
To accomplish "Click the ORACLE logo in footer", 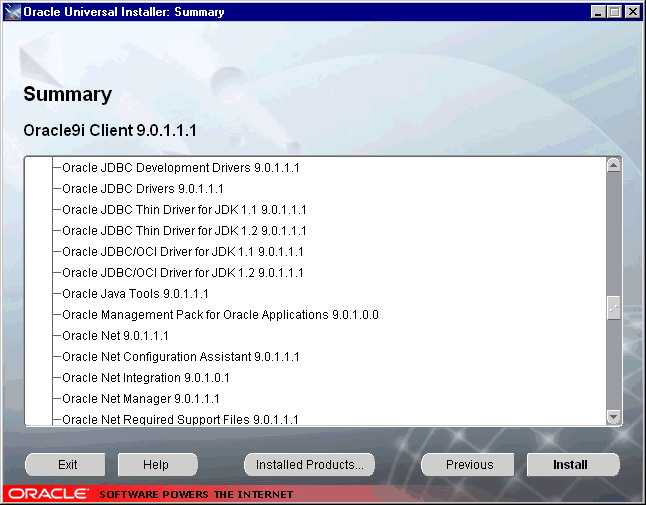I will coord(49,493).
